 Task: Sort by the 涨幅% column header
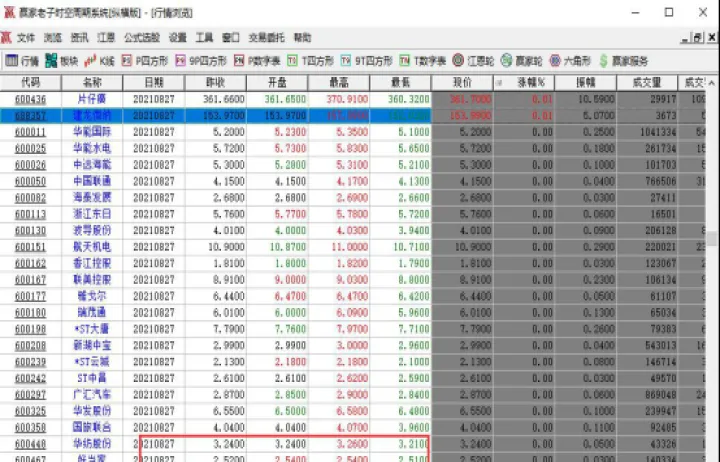pyautogui.click(x=524, y=83)
